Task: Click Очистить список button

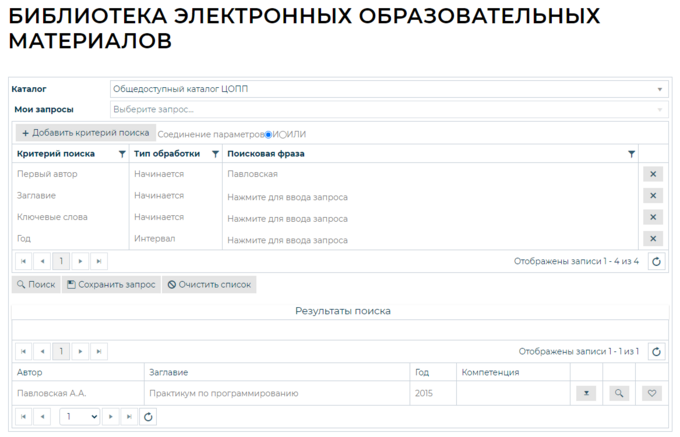Action: point(209,284)
